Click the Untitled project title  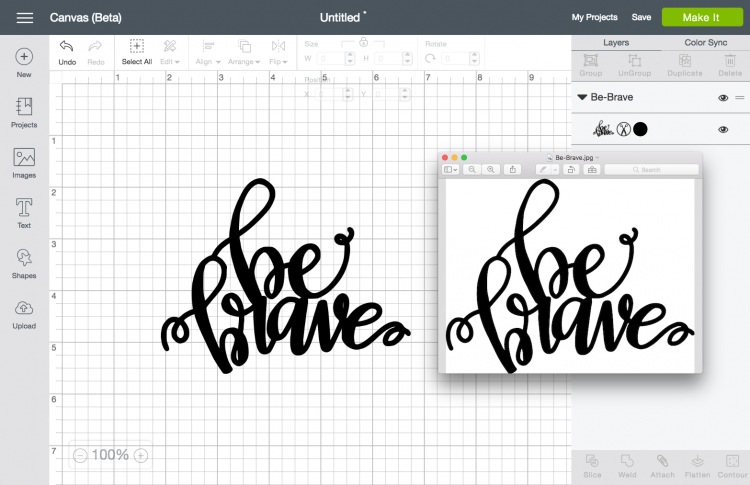pos(340,18)
